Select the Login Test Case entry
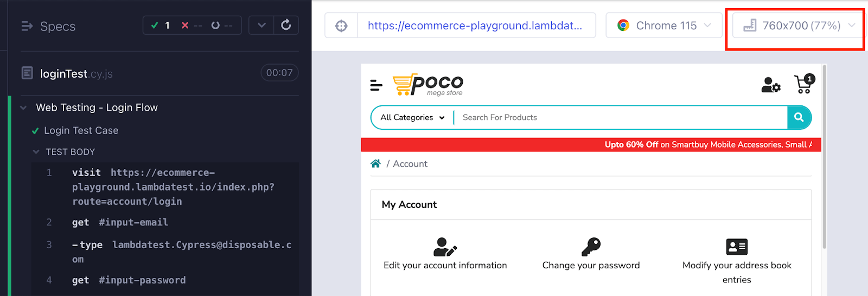 click(x=81, y=130)
